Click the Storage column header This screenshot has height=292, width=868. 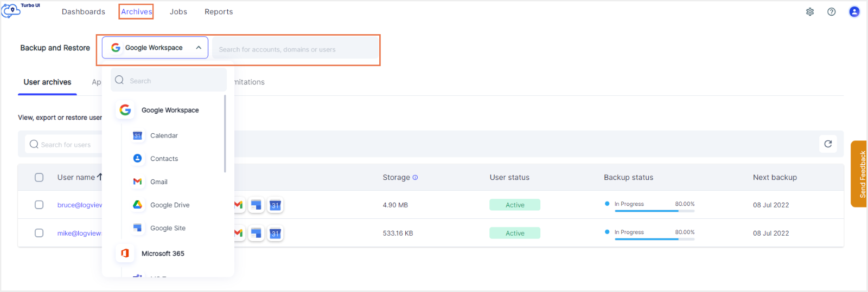click(x=396, y=177)
